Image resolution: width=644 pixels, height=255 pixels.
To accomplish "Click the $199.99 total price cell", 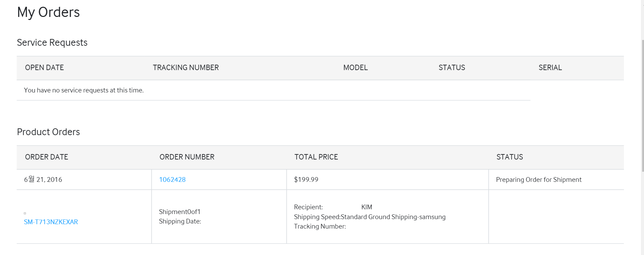I will (x=306, y=179).
